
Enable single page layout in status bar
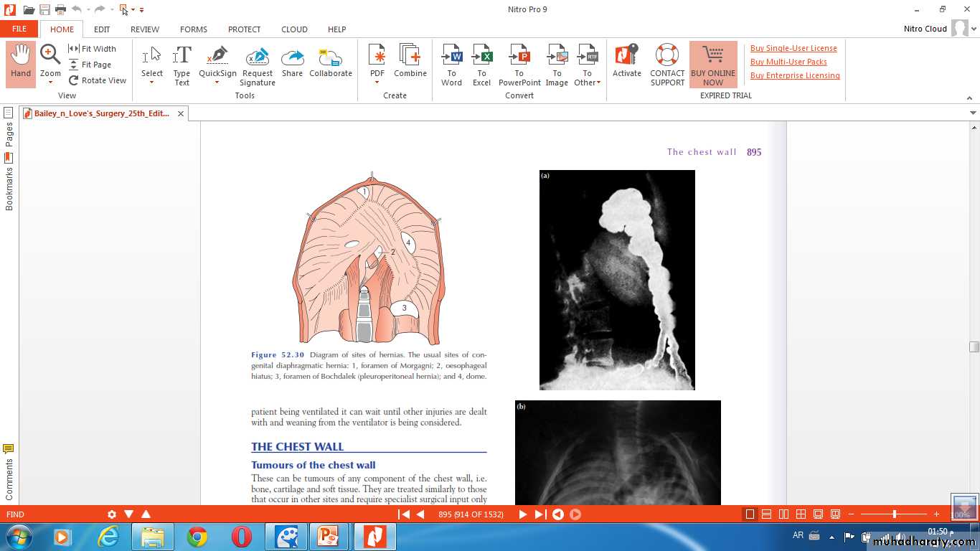(x=750, y=514)
